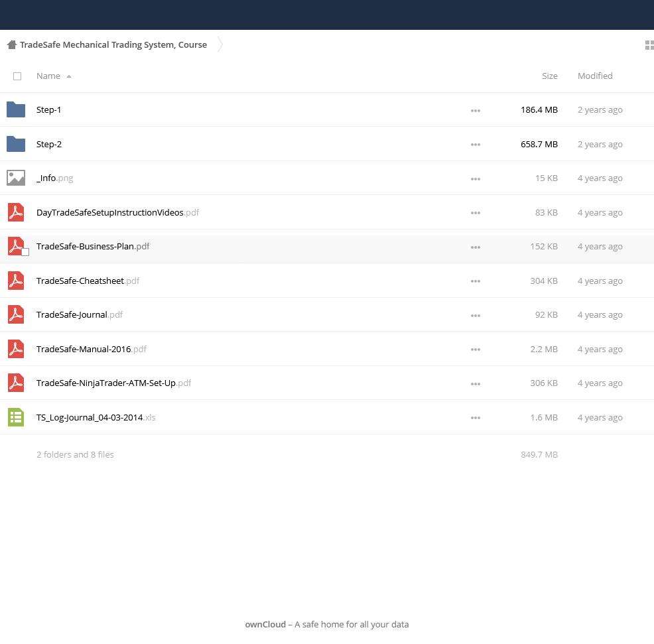Sort files by Size column
This screenshot has width=654, height=644.
549,76
